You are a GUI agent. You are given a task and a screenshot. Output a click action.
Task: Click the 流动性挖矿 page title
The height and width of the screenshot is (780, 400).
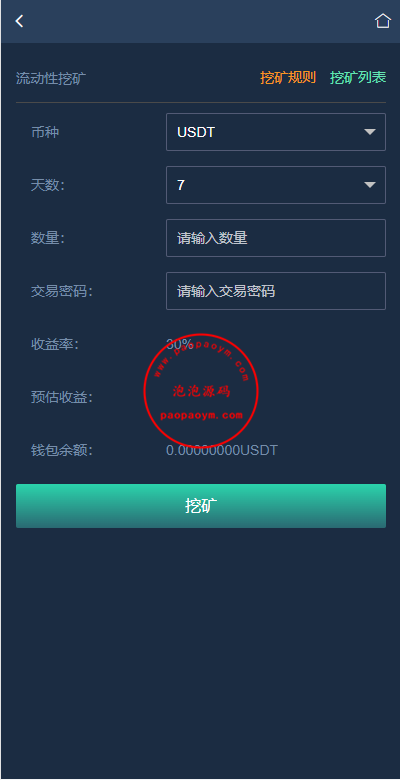[51, 79]
